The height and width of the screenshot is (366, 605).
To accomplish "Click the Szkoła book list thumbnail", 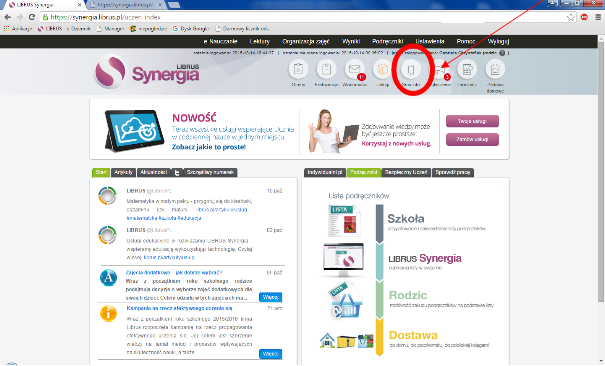I will tap(345, 220).
